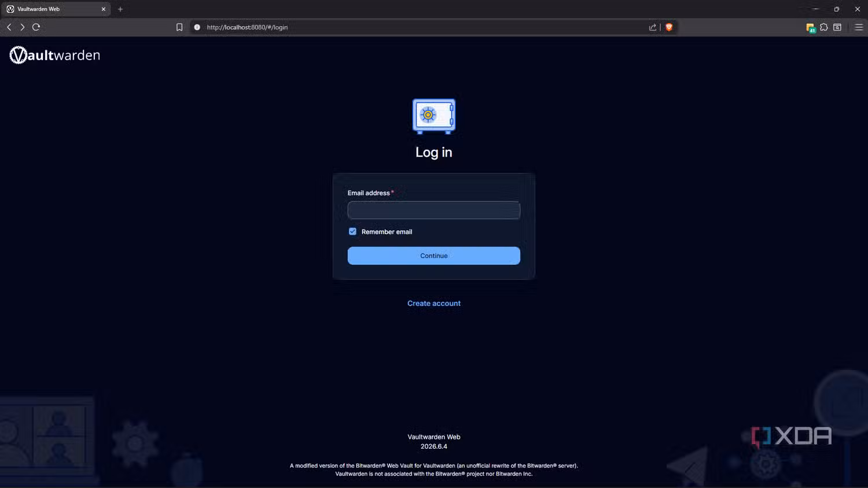Go back using the browser back arrow
Viewport: 868px width, 488px height.
click(x=9, y=27)
